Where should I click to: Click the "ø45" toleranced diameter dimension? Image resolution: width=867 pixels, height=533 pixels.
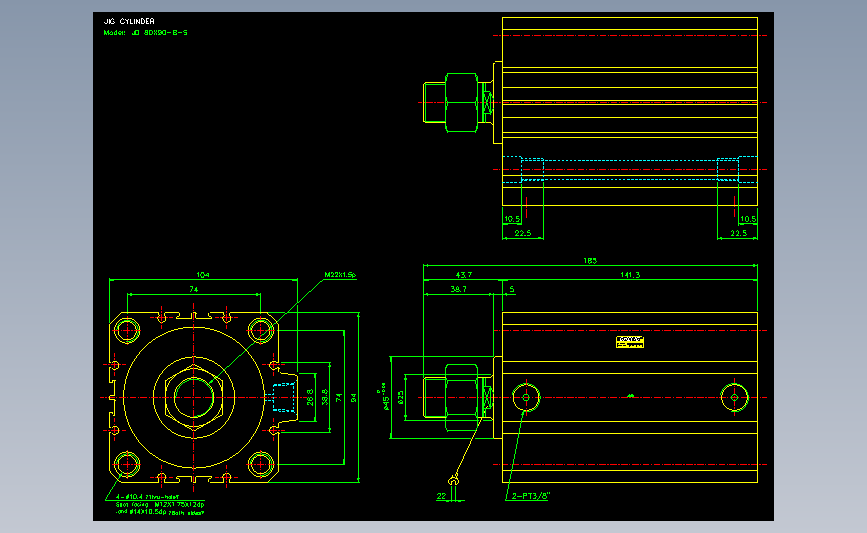click(x=384, y=397)
